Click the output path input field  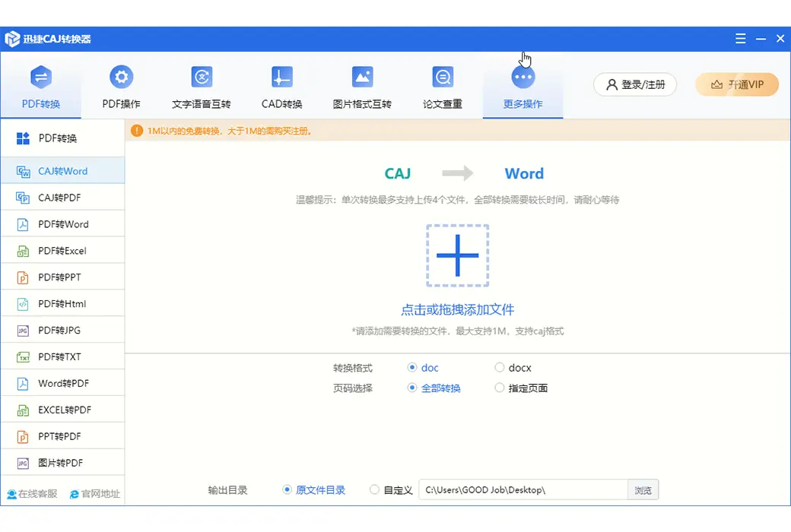523,490
